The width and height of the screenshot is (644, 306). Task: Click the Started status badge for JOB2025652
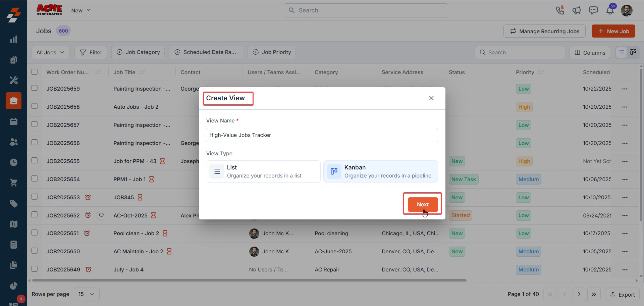tap(460, 215)
